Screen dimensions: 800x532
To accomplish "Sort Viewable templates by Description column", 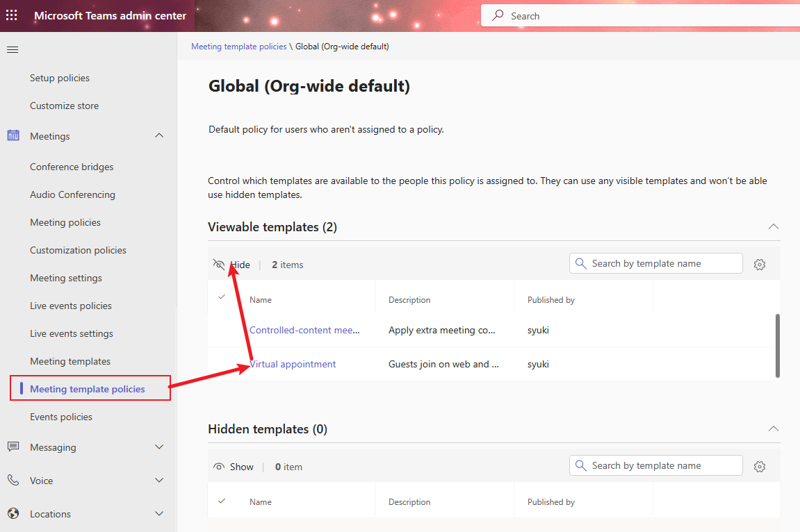I will click(409, 300).
